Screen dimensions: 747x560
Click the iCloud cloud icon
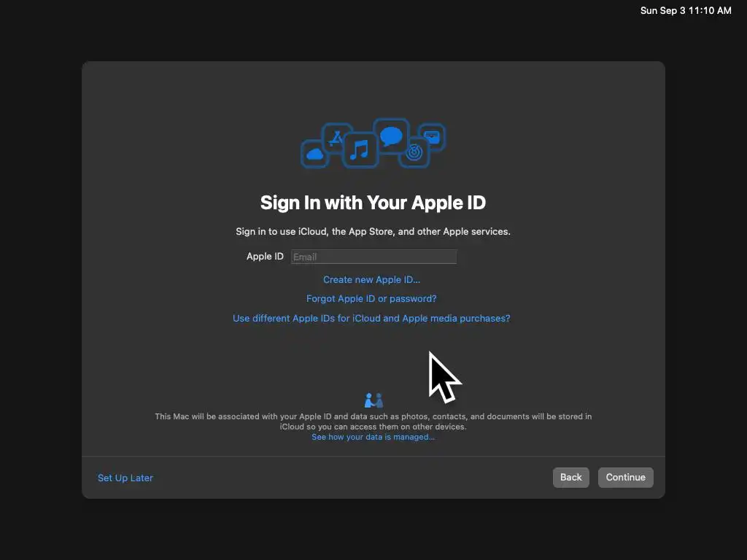315,154
